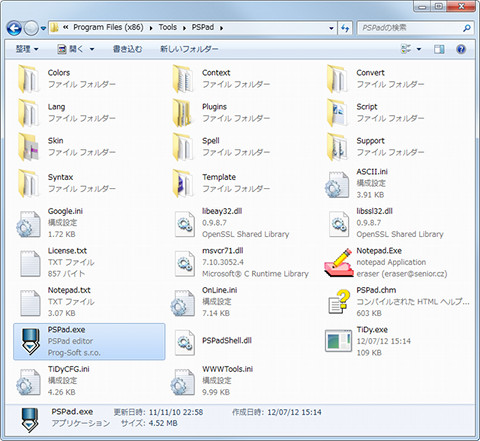Open the 開く toolbar dropdown arrow

click(92, 49)
